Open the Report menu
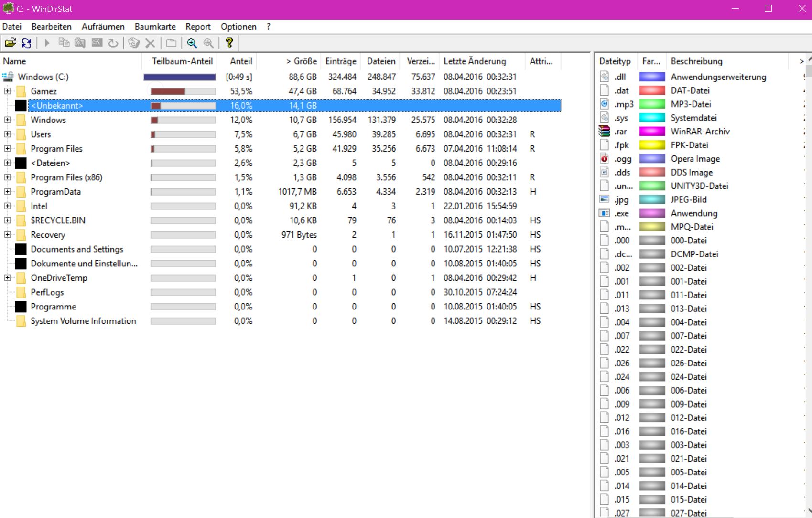Viewport: 812px width, 518px height. pos(198,27)
